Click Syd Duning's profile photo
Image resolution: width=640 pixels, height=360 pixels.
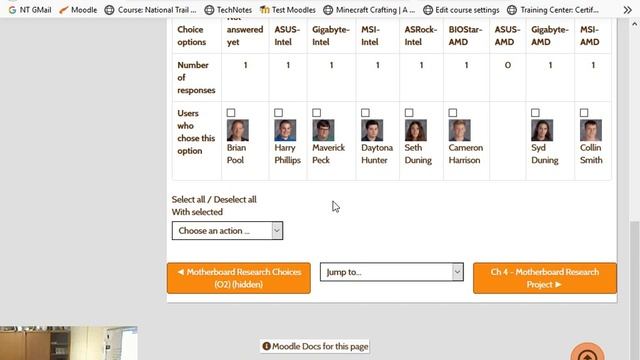tap(542, 130)
